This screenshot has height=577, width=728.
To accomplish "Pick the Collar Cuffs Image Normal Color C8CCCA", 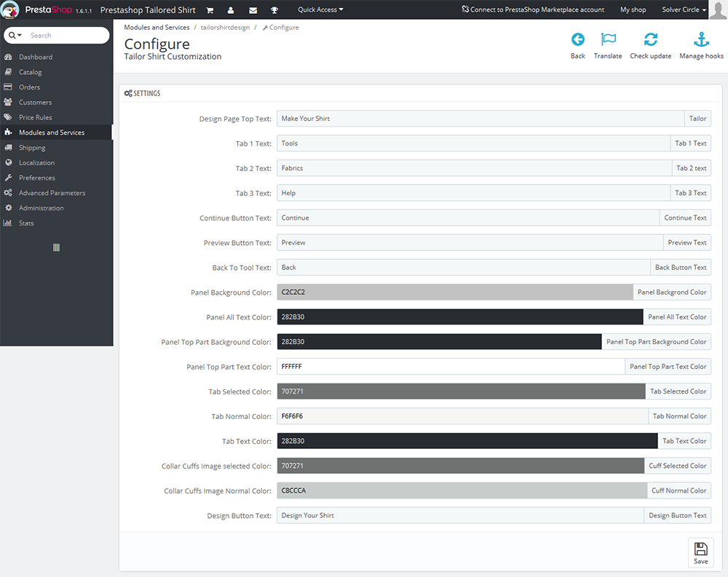I will (462, 490).
